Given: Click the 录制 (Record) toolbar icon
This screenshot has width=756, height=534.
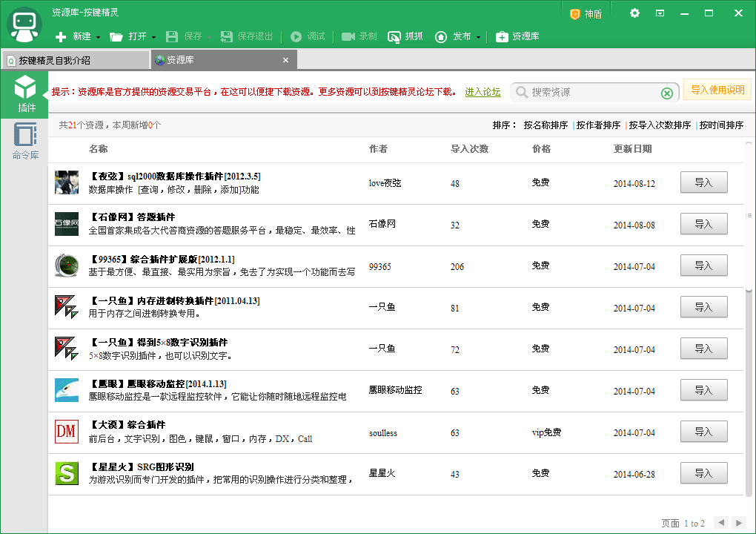Looking at the screenshot, I should [359, 36].
